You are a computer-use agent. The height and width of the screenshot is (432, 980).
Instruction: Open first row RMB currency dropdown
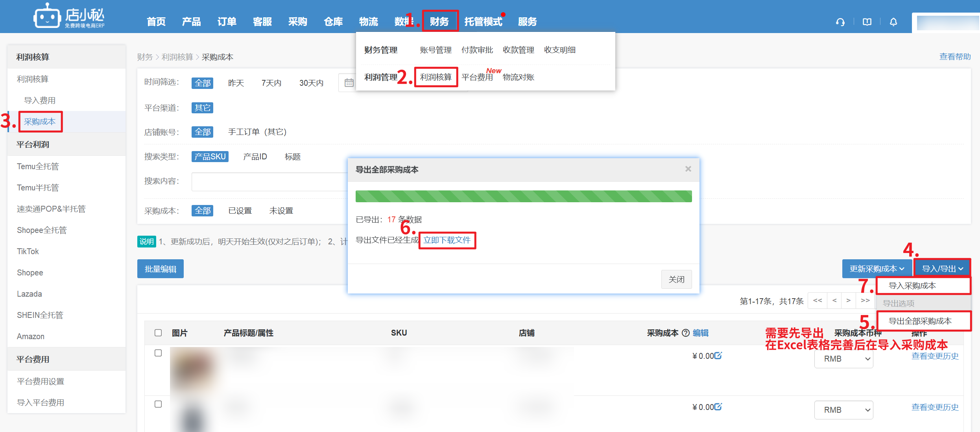pos(843,359)
